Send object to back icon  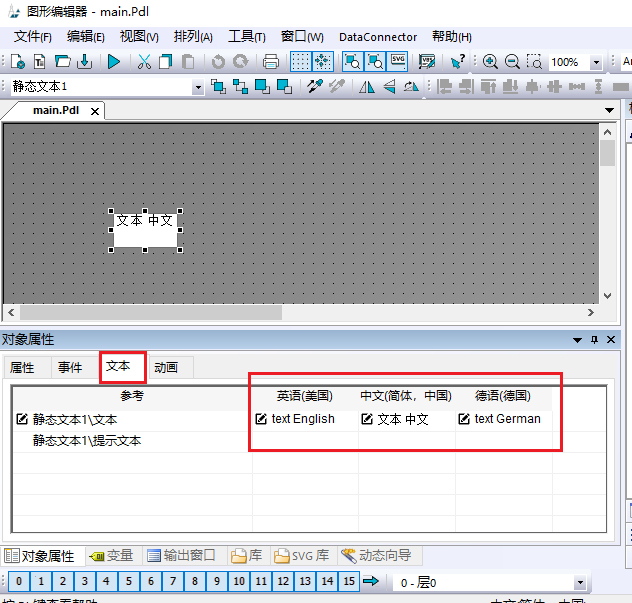click(284, 86)
